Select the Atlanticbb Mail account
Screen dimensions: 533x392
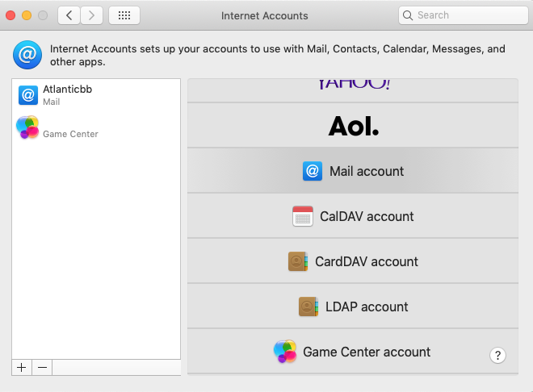96,95
